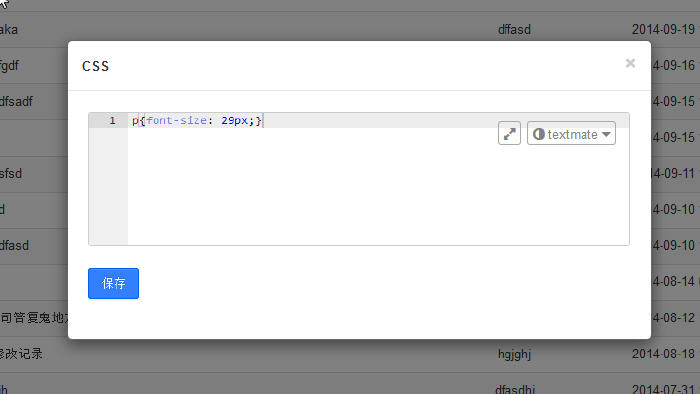Click the 2014-09-19 date cell

(x=663, y=30)
